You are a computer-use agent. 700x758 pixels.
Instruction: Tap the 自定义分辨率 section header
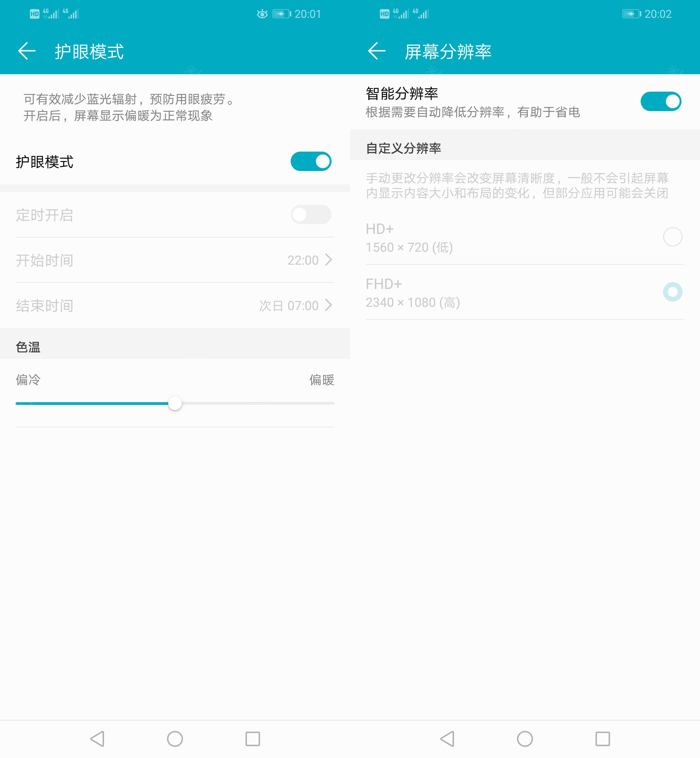pyautogui.click(x=403, y=148)
